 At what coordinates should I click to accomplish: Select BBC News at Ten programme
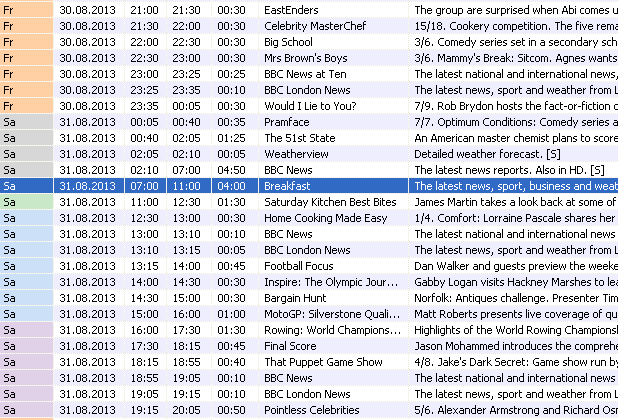(x=305, y=74)
